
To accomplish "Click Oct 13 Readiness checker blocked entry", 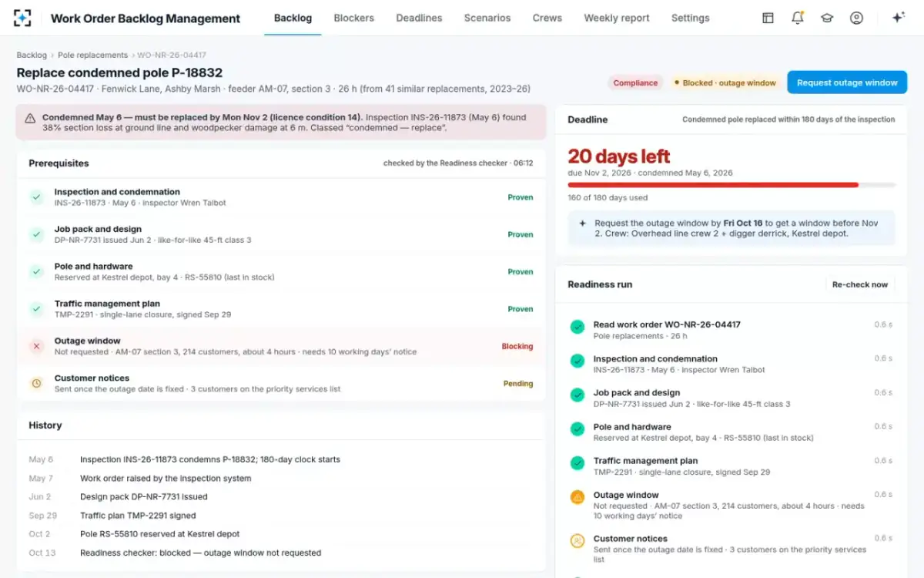I will point(200,553).
